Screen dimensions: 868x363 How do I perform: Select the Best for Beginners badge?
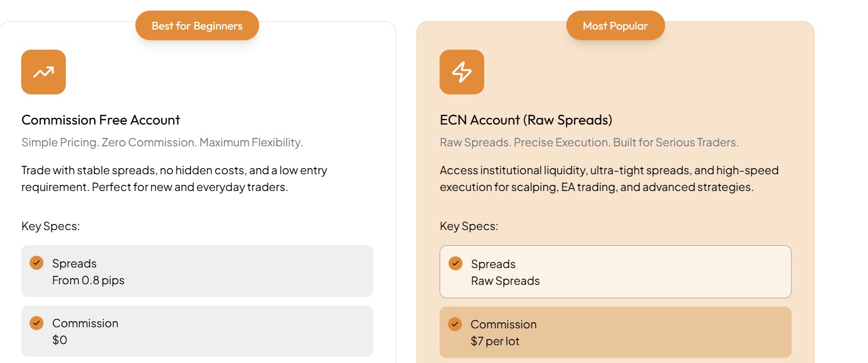pyautogui.click(x=197, y=26)
